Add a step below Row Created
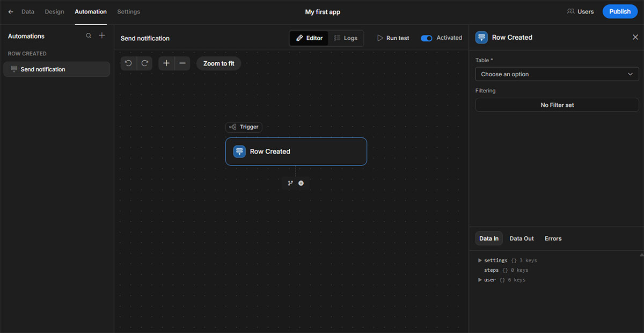Screen dimensions: 644x333 [301, 183]
